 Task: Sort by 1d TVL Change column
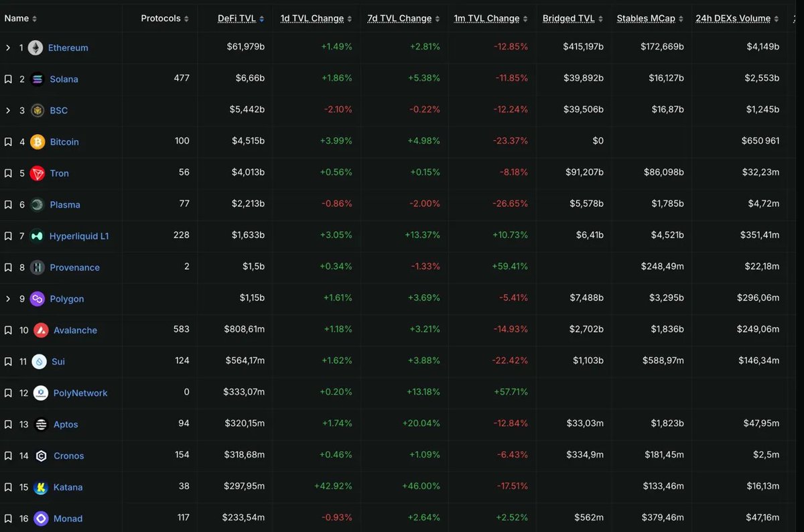click(x=316, y=19)
